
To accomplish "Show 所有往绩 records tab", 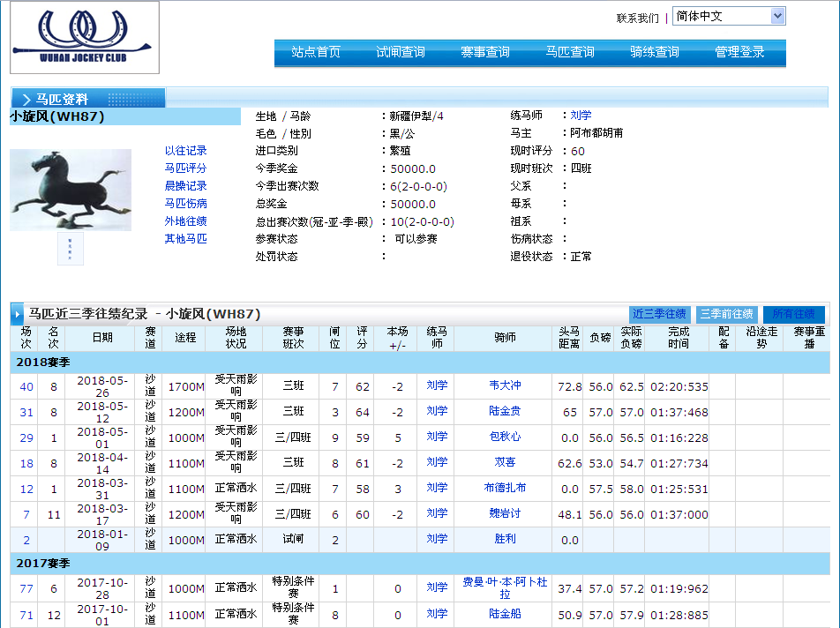I will [x=794, y=314].
